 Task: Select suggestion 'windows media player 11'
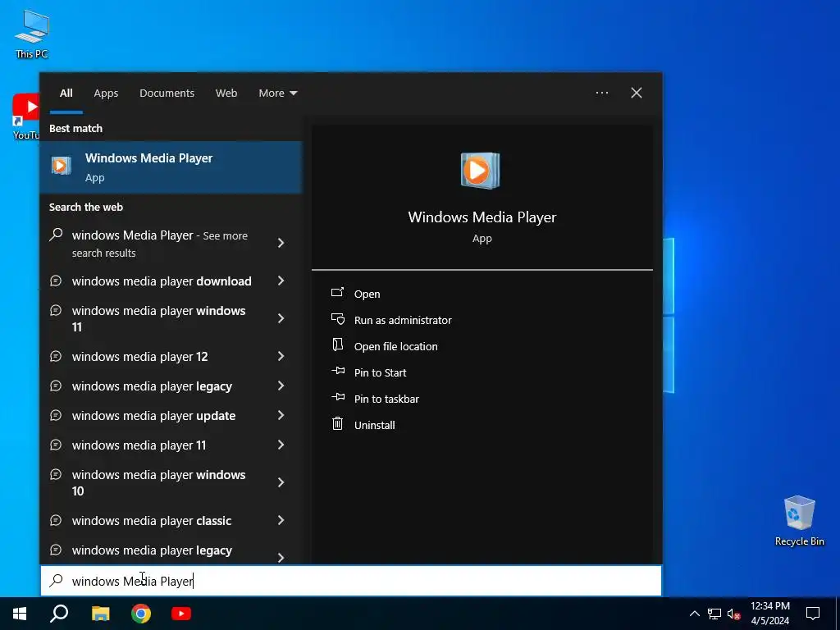[x=139, y=445]
